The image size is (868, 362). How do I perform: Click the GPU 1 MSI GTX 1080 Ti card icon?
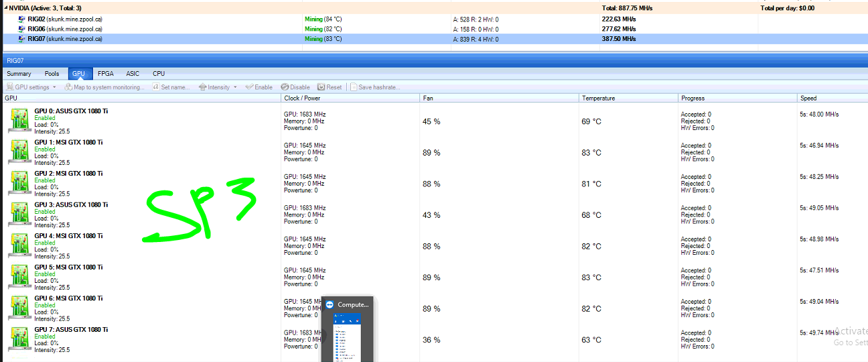pyautogui.click(x=19, y=153)
